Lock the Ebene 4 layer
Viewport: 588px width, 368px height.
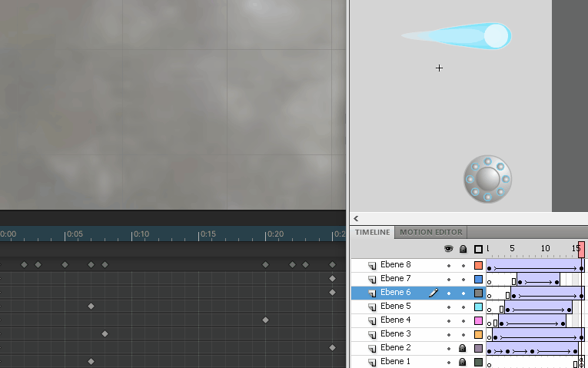click(463, 321)
